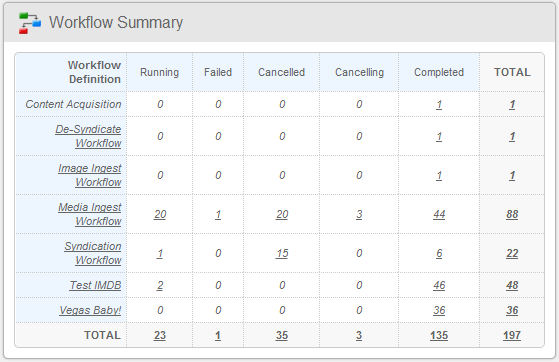559x362 pixels.
Task: View 2 running Test IMDB workflows
Action: click(160, 285)
